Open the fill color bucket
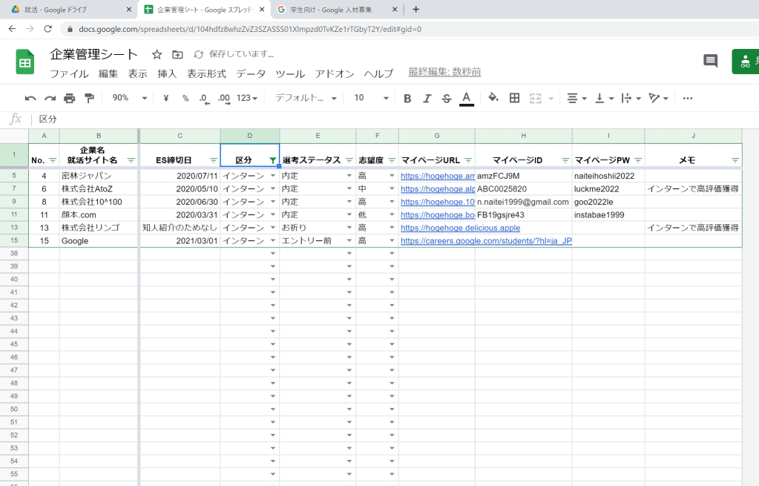This screenshot has width=759, height=486. pyautogui.click(x=493, y=98)
